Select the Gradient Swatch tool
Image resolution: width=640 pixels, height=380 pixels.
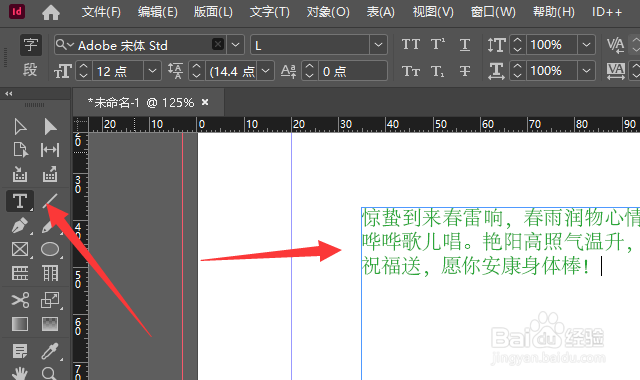[x=20, y=324]
